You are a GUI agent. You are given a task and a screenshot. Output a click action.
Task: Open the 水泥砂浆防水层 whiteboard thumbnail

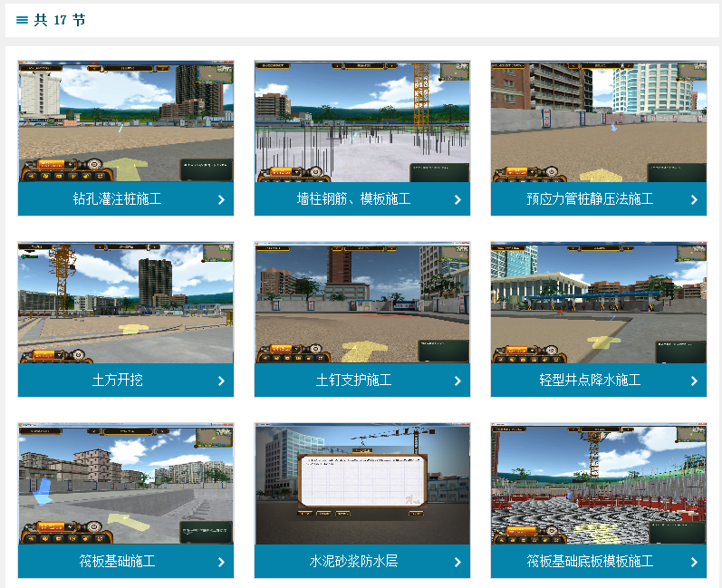point(362,484)
